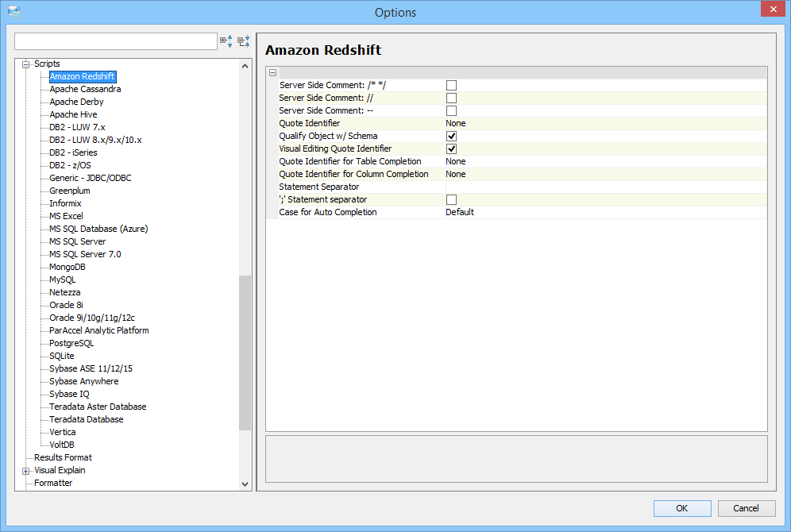Select the MS SQL Server tree item
The width and height of the screenshot is (791, 532).
[x=77, y=241]
